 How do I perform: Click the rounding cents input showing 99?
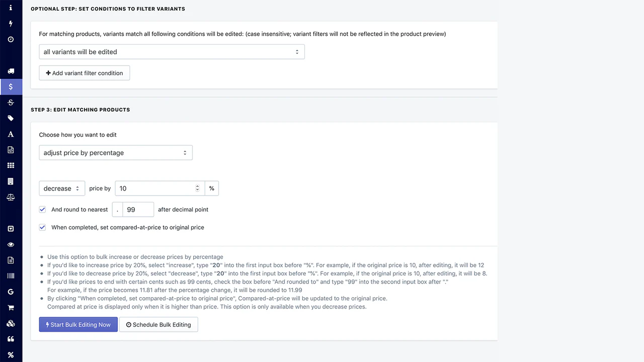(x=138, y=210)
